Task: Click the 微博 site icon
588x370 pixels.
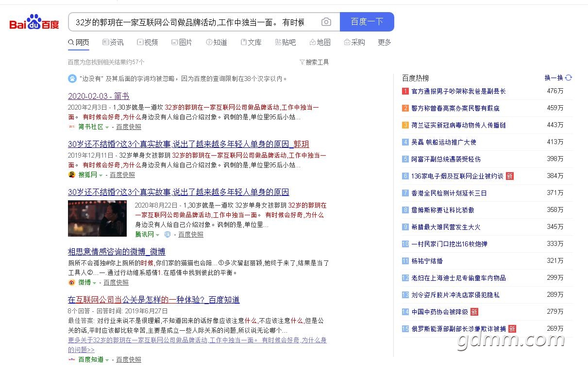Action: tap(71, 282)
